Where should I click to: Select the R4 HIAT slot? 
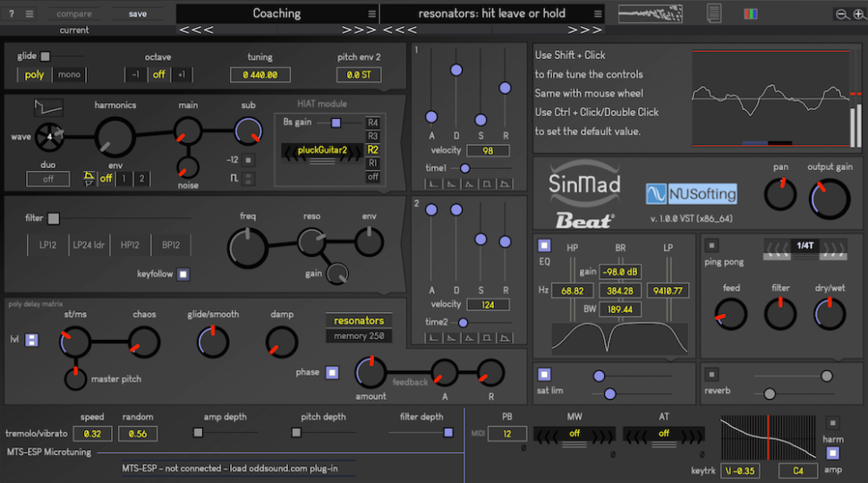[x=373, y=123]
